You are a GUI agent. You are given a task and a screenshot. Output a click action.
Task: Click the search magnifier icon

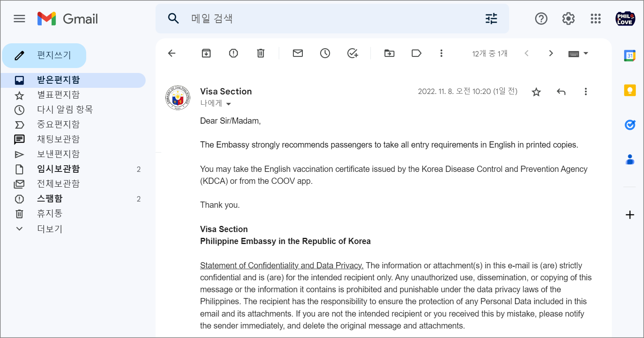[174, 19]
